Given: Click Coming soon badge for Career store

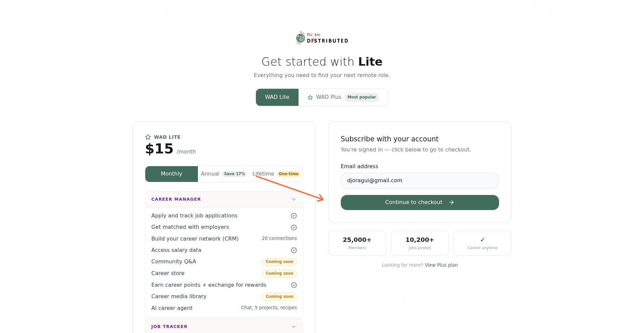Looking at the screenshot, I should [279, 273].
